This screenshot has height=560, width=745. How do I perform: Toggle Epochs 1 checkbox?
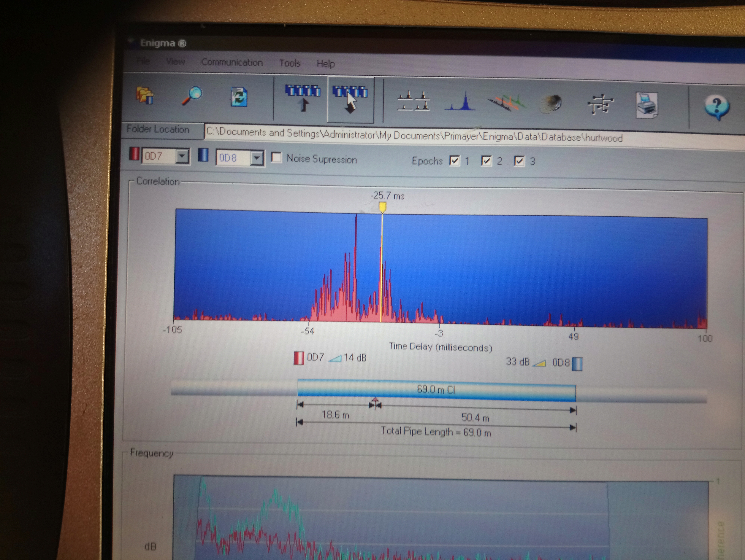(455, 161)
